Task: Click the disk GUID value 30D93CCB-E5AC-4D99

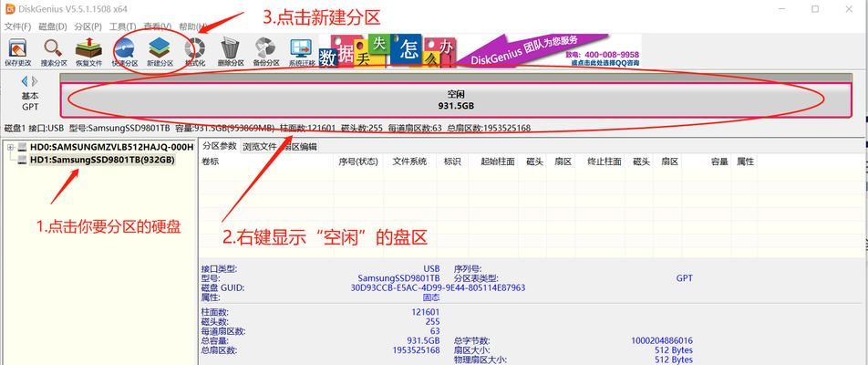Action: click(x=438, y=288)
